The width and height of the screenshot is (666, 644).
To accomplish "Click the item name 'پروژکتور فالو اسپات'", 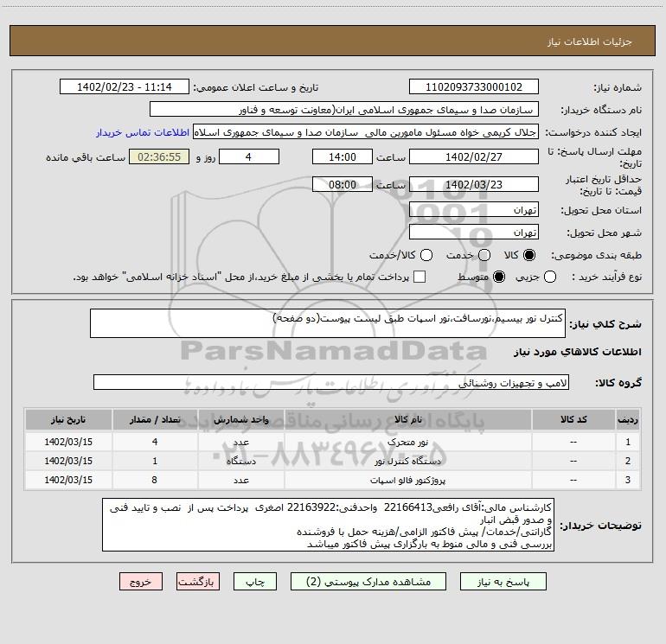I will click(x=407, y=480).
